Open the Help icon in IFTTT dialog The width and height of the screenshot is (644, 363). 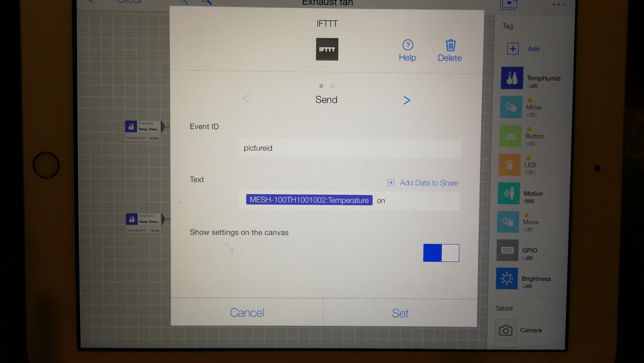click(407, 45)
